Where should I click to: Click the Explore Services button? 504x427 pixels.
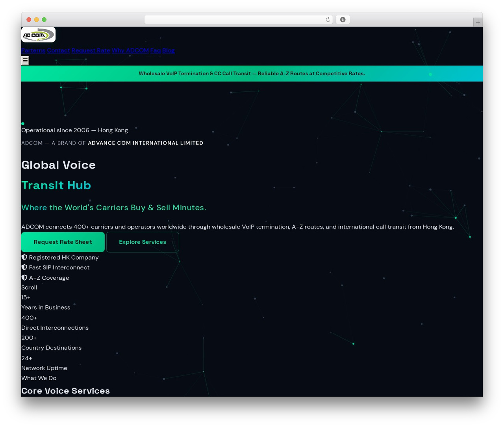[143, 242]
